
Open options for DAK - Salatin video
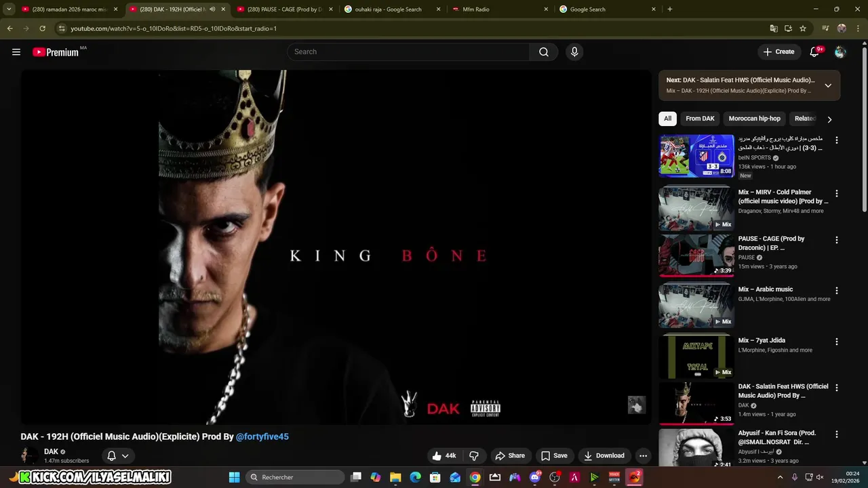[x=836, y=388]
